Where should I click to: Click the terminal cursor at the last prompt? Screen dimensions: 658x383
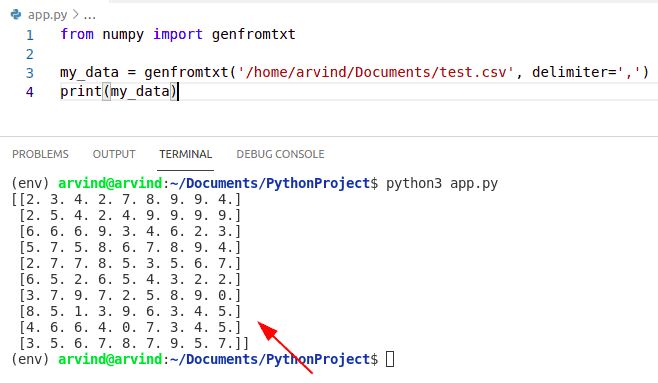click(x=390, y=359)
